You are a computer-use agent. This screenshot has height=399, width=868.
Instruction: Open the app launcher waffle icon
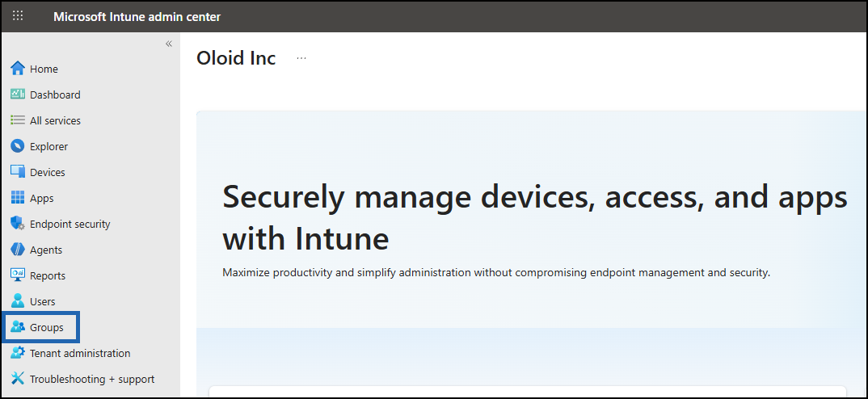tap(18, 16)
